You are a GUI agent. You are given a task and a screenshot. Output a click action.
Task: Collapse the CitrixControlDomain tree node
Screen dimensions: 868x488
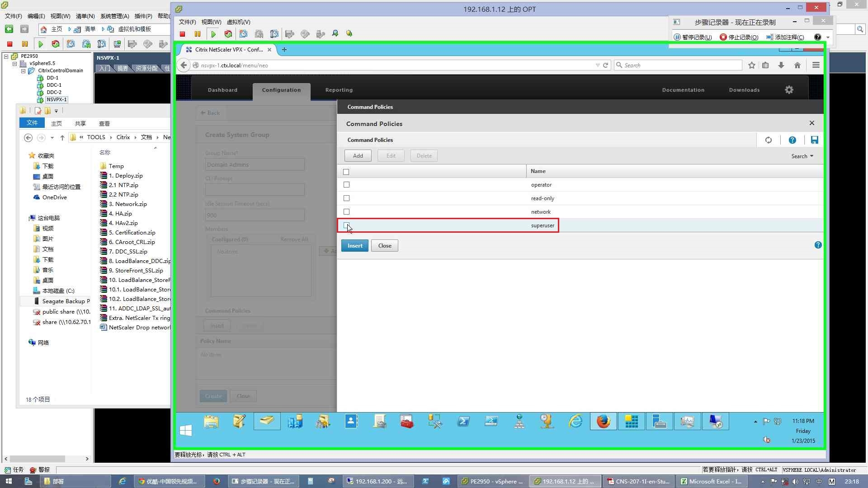[x=23, y=71]
